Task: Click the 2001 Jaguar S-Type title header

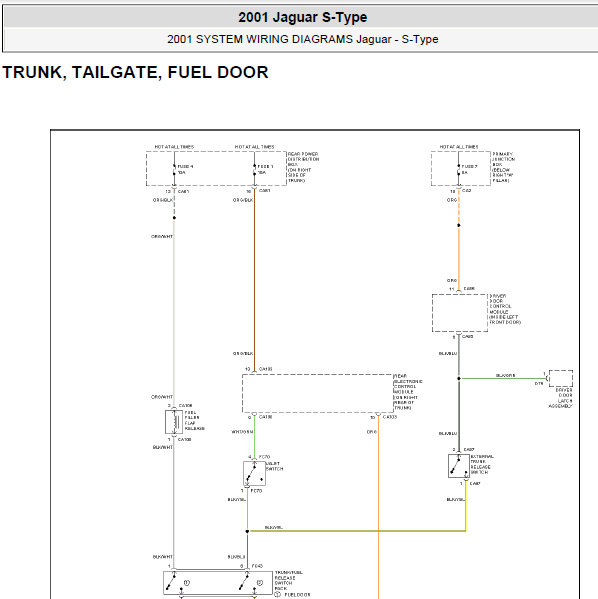Action: click(303, 17)
